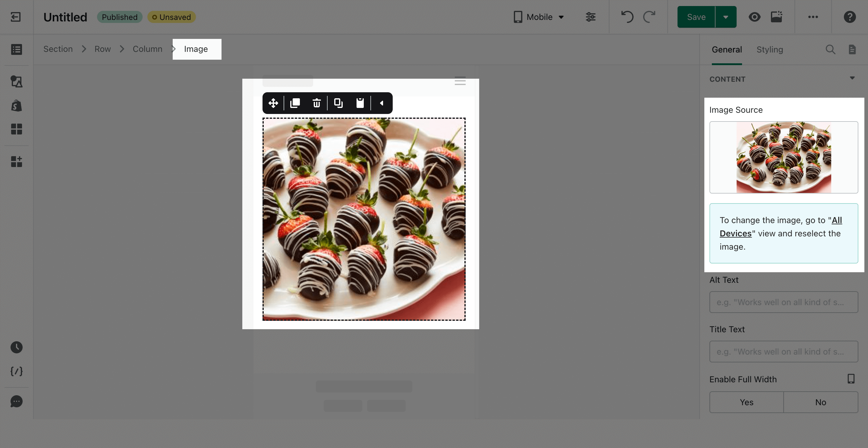Screen dimensions: 868x448
Task: Focus the Alt Text input field
Action: click(784, 302)
